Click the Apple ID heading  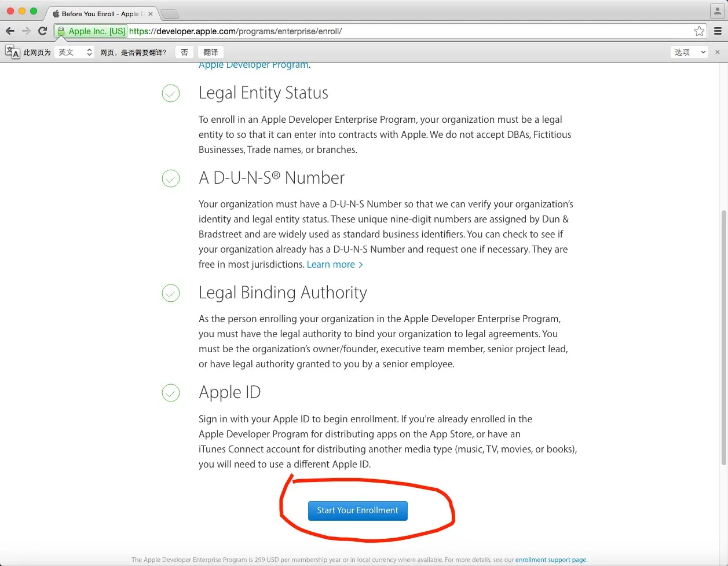230,392
